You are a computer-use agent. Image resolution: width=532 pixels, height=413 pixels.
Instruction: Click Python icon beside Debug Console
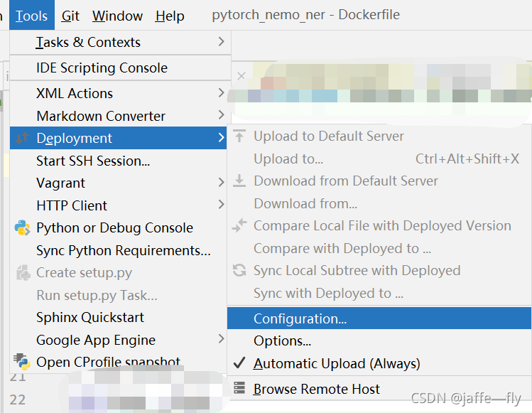pos(22,228)
